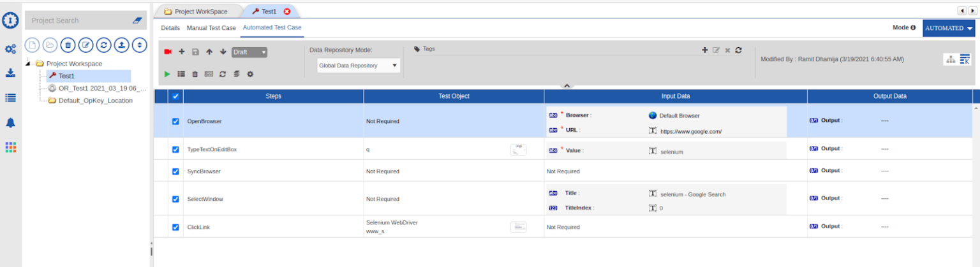Click the red Record video camera icon
This screenshot has height=267, width=980.
pyautogui.click(x=168, y=52)
